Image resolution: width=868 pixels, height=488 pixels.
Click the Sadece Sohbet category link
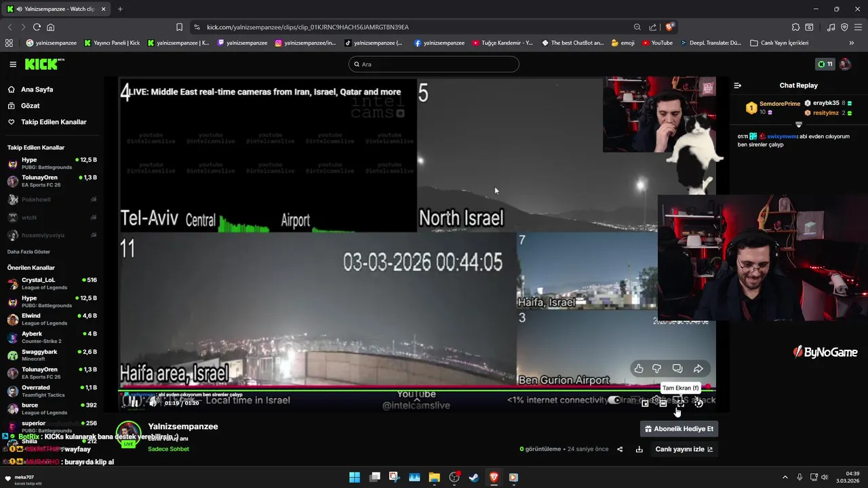coord(168,449)
